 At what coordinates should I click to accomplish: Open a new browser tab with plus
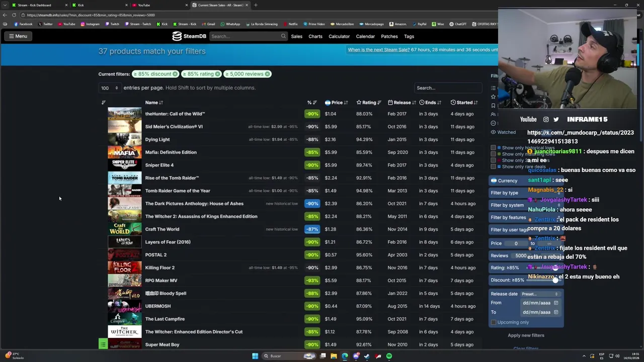(x=256, y=5)
